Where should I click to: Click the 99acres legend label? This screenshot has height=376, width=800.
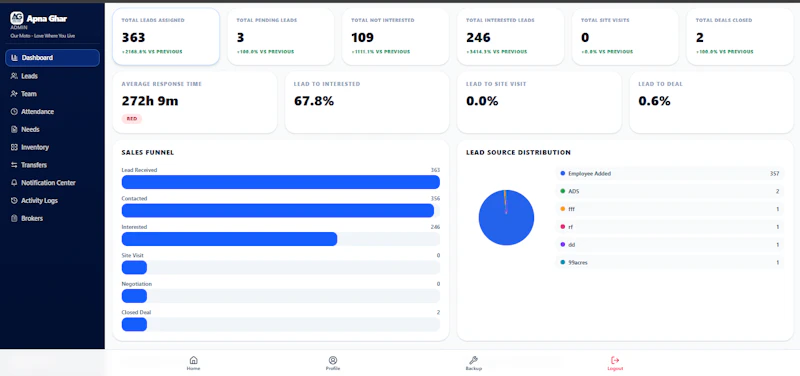578,262
